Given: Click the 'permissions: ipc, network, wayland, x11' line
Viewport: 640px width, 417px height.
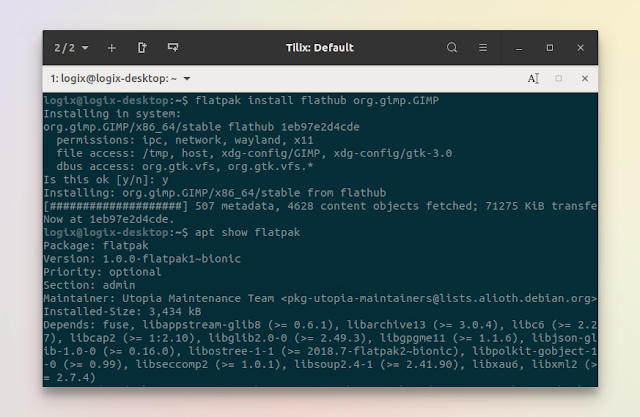Looking at the screenshot, I should [x=185, y=140].
